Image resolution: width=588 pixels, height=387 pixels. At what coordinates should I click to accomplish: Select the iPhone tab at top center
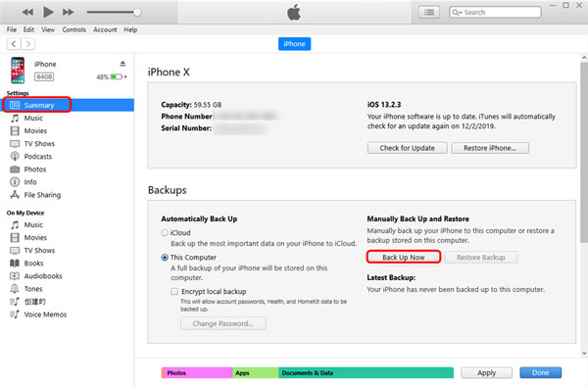tap(294, 44)
